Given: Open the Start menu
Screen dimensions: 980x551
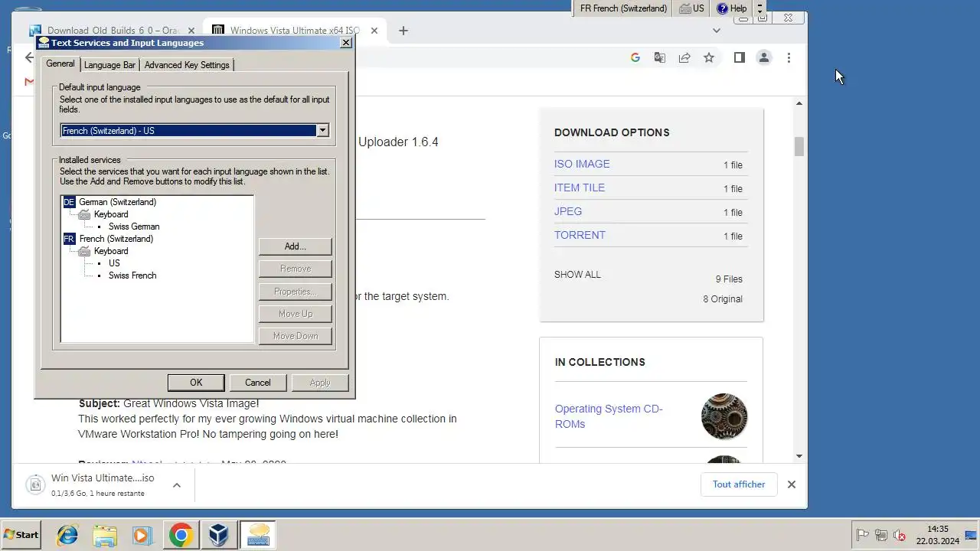Looking at the screenshot, I should 21,535.
